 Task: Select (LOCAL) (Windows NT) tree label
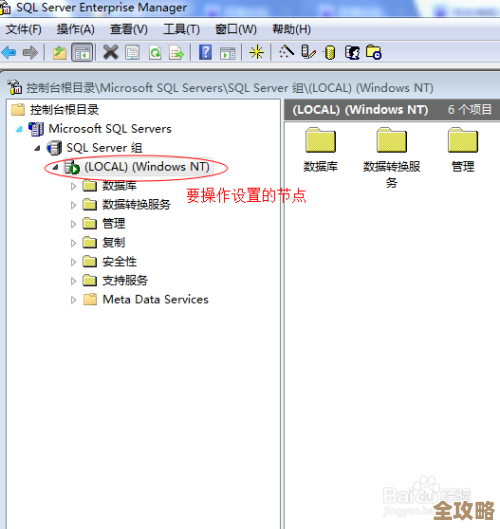click(147, 167)
